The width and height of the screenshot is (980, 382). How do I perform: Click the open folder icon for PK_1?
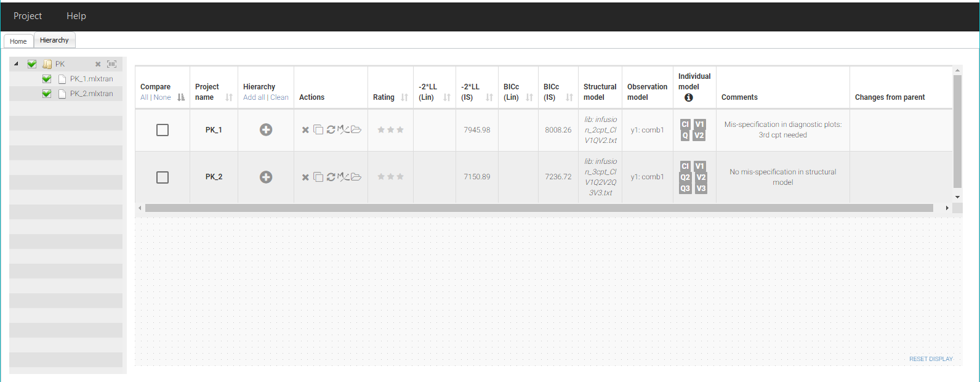(356, 130)
